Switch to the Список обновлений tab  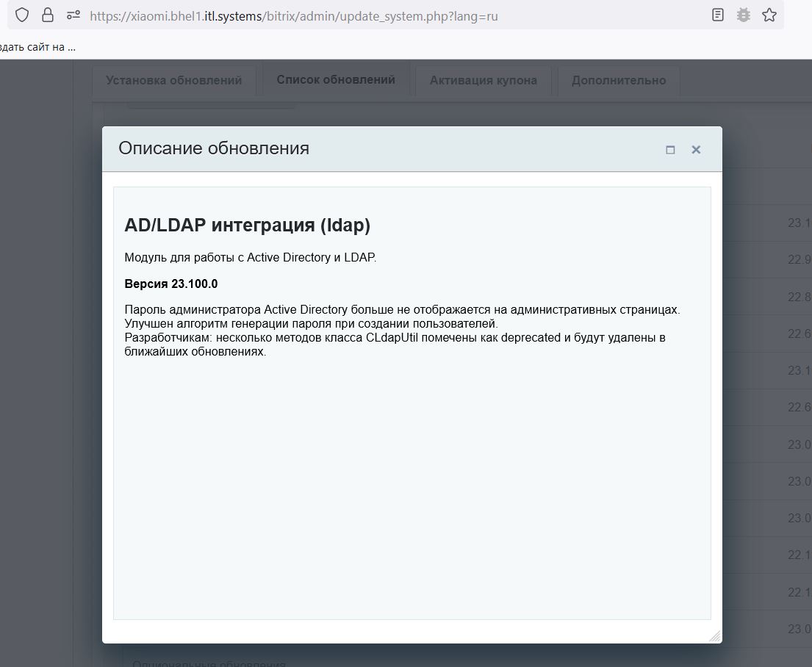(336, 80)
